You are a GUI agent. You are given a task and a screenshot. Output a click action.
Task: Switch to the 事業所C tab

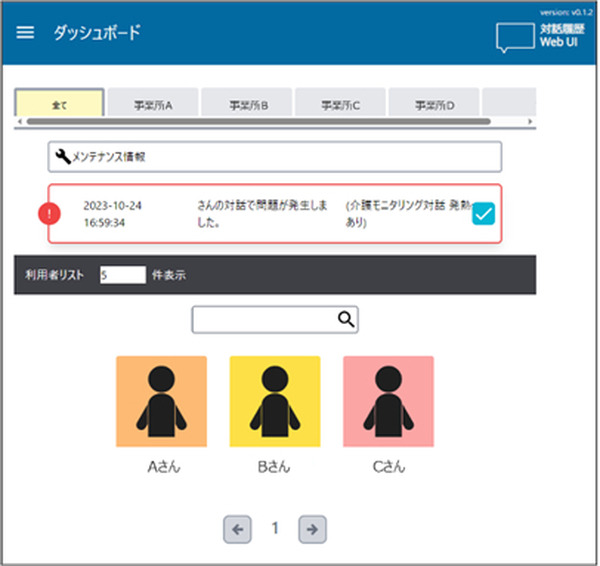[340, 103]
